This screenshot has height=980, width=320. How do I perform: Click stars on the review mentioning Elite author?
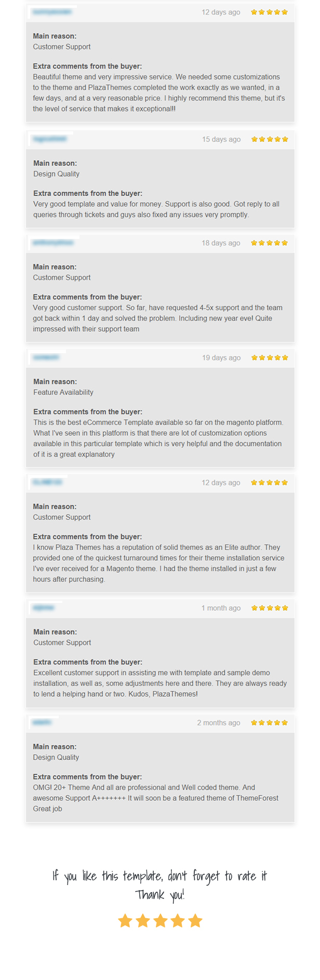(269, 482)
